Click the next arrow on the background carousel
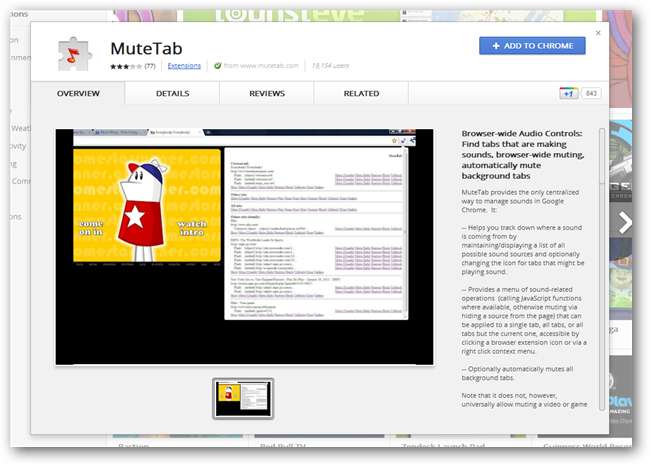The width and height of the screenshot is (650, 465). tap(625, 223)
